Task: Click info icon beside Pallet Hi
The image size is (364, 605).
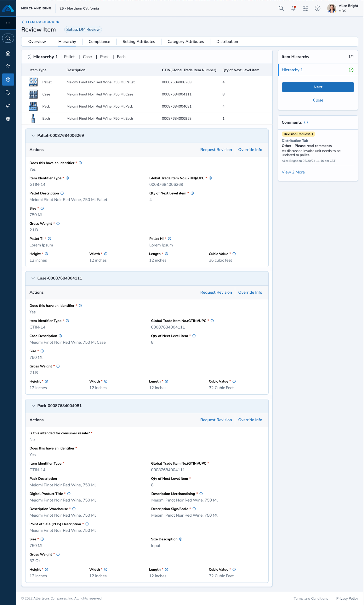Action: [x=169, y=239]
